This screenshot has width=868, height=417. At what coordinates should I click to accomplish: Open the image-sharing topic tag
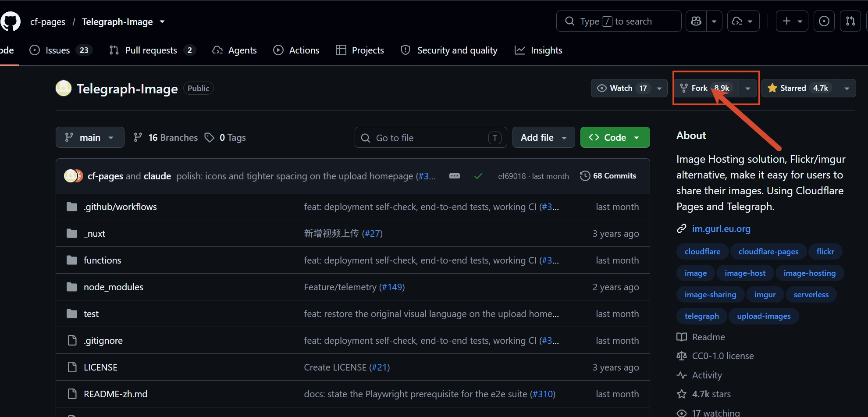tap(710, 294)
